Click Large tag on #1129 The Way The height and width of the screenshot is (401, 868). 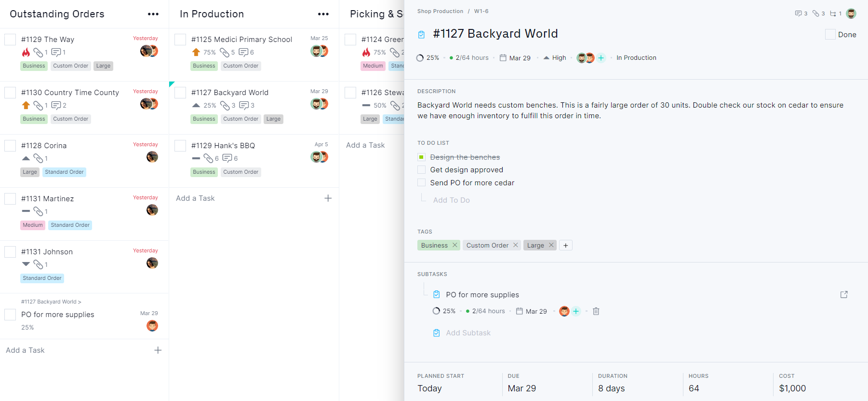pos(103,66)
